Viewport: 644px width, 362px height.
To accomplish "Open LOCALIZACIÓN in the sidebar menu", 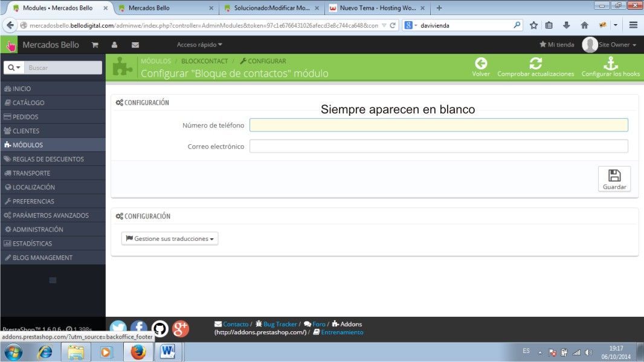I will coord(53,187).
